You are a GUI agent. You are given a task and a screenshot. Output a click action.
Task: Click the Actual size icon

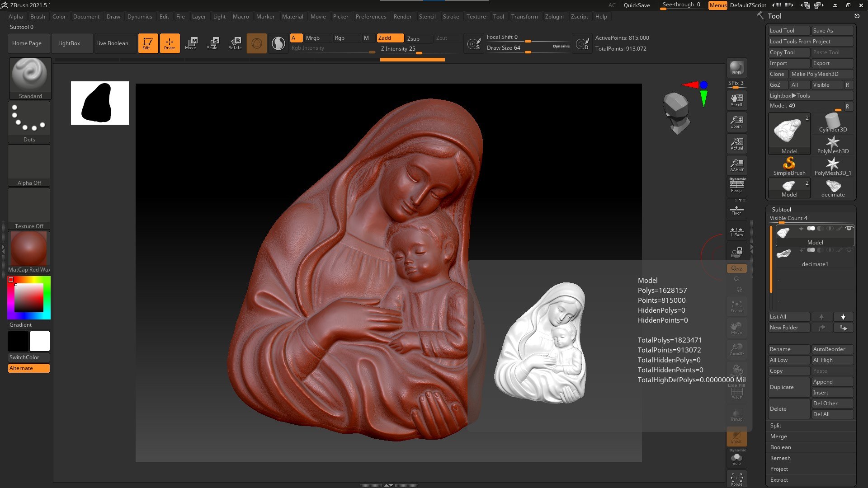click(x=736, y=144)
